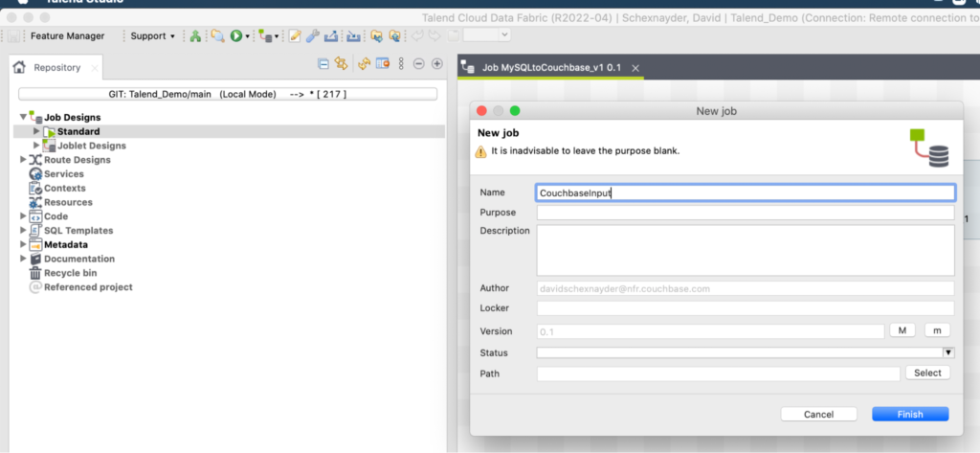
Task: Expand the Joblet Designs node
Action: [36, 146]
